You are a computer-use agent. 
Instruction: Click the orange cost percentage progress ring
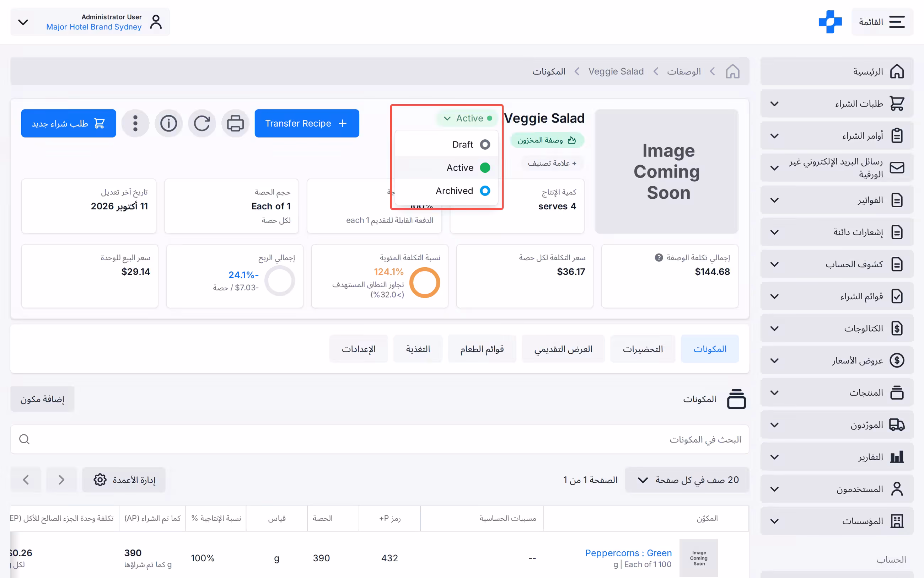pyautogui.click(x=425, y=283)
